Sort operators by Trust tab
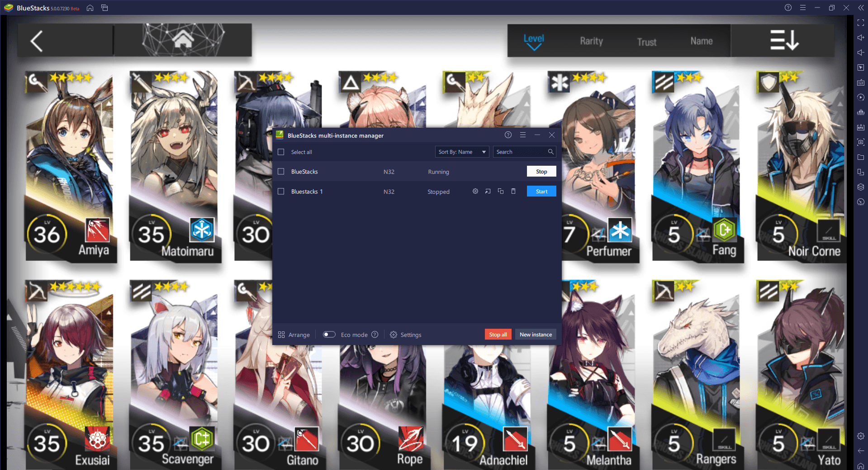The image size is (868, 470). [647, 42]
